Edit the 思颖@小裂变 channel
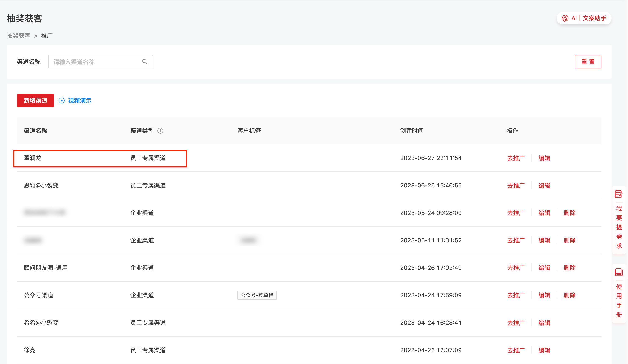This screenshot has width=628, height=364. point(544,186)
